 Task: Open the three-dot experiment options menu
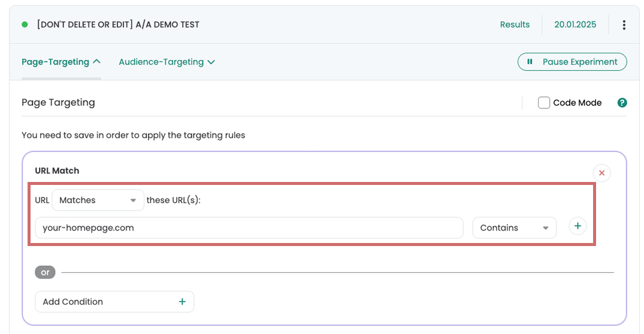pyautogui.click(x=624, y=25)
